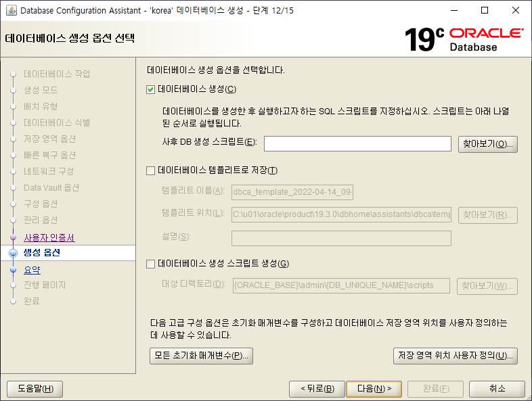Open the 사용자 인증서 step link
This screenshot has height=401, width=532.
[x=49, y=237]
